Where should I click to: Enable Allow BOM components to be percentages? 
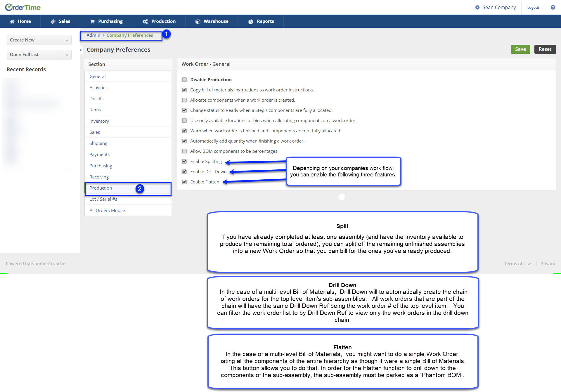(184, 151)
